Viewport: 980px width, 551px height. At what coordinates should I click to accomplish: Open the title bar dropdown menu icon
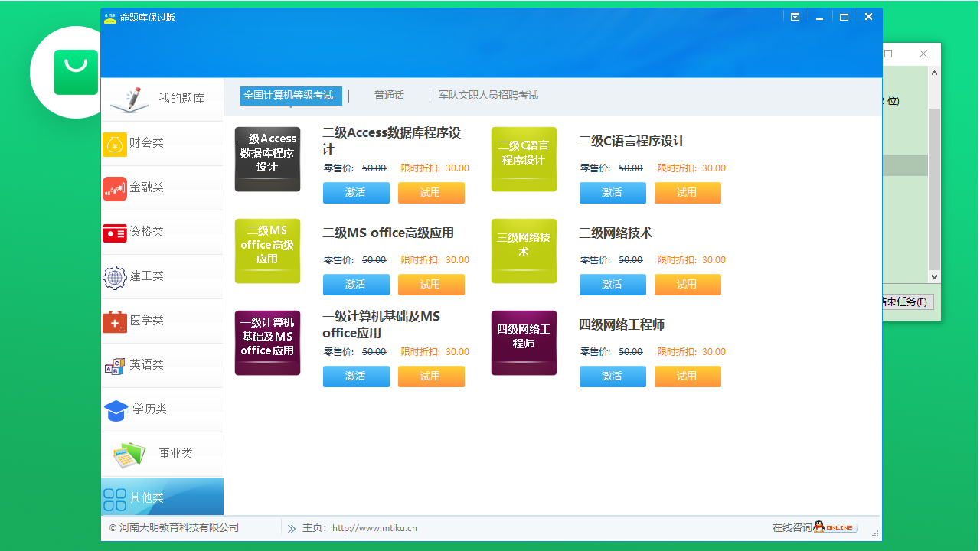click(x=795, y=16)
